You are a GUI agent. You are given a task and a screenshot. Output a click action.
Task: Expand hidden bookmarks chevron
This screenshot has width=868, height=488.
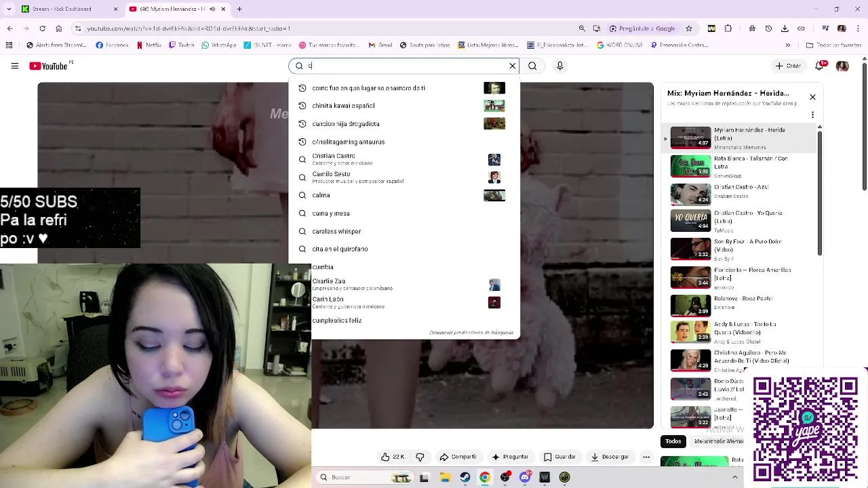[787, 45]
